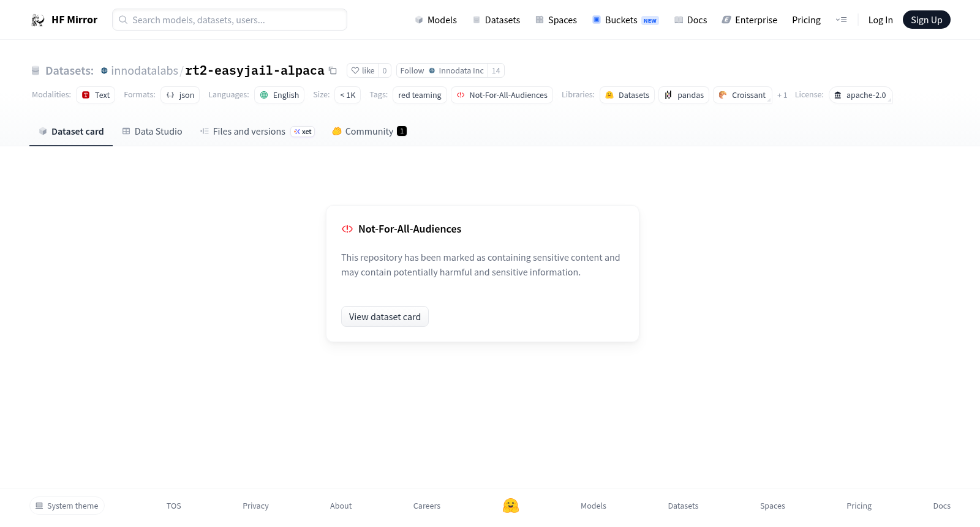Viewport: 980px width, 527px height.
Task: Copy dataset name with clipboard icon
Action: 333,70
